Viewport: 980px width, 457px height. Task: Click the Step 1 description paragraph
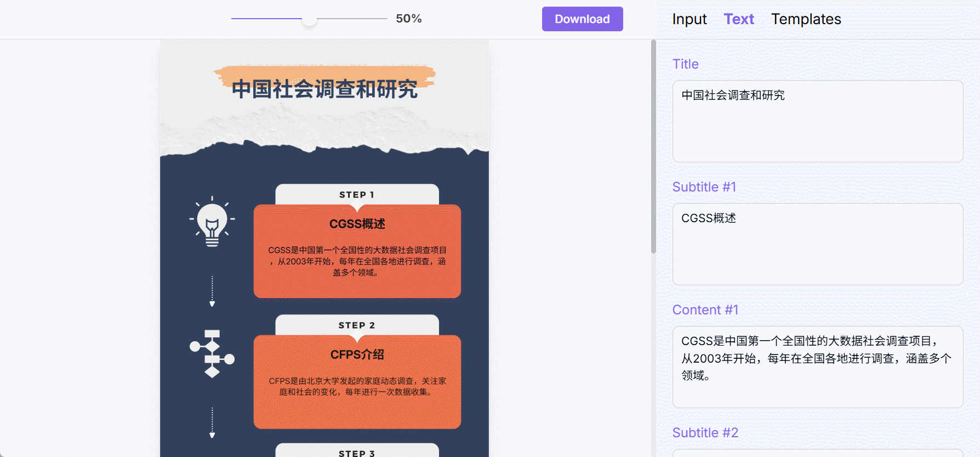click(x=357, y=261)
